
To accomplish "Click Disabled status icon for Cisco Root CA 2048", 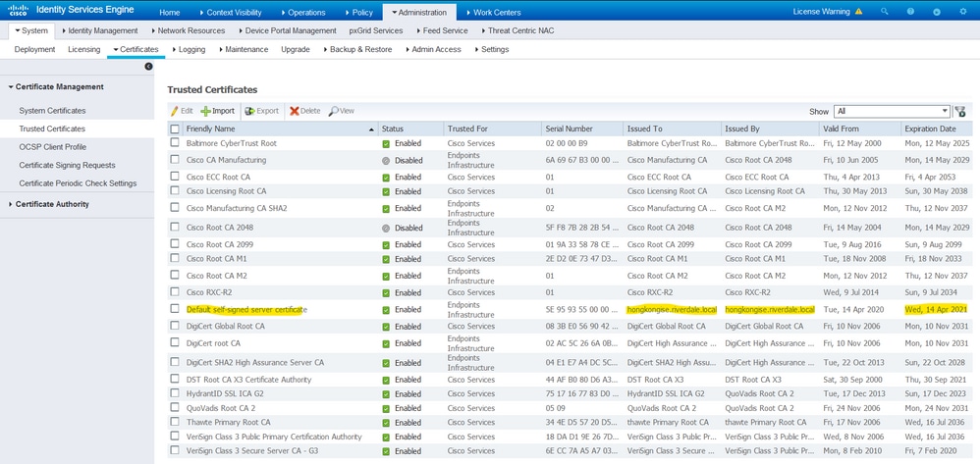I will [x=386, y=228].
